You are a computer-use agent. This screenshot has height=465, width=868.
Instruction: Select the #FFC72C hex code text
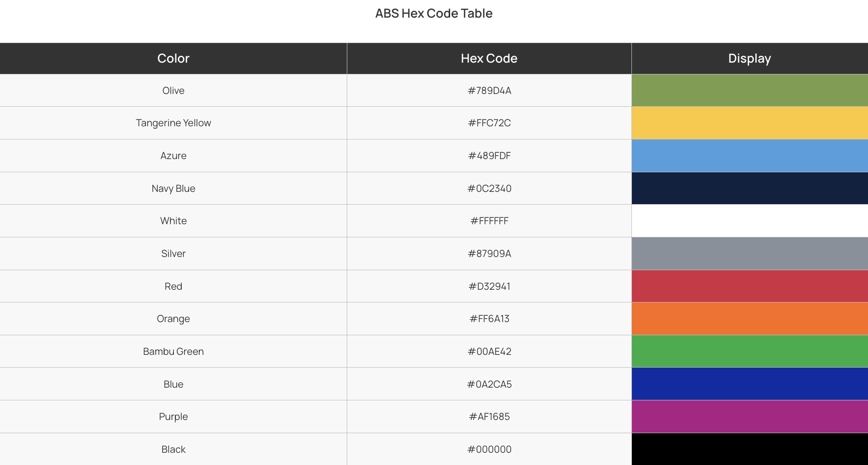click(x=489, y=123)
